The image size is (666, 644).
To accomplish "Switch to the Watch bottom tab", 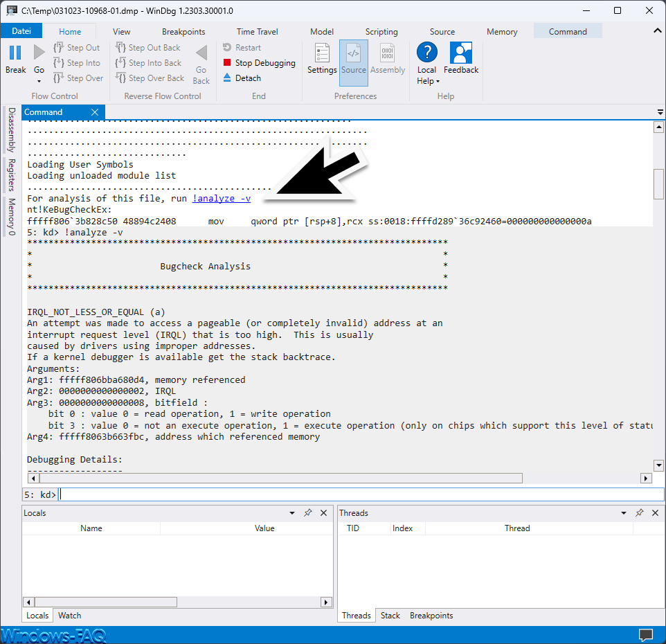I will tap(70, 616).
